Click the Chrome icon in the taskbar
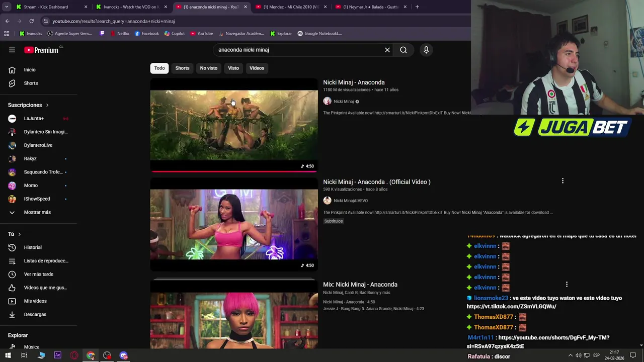The width and height of the screenshot is (644, 362). click(91, 355)
